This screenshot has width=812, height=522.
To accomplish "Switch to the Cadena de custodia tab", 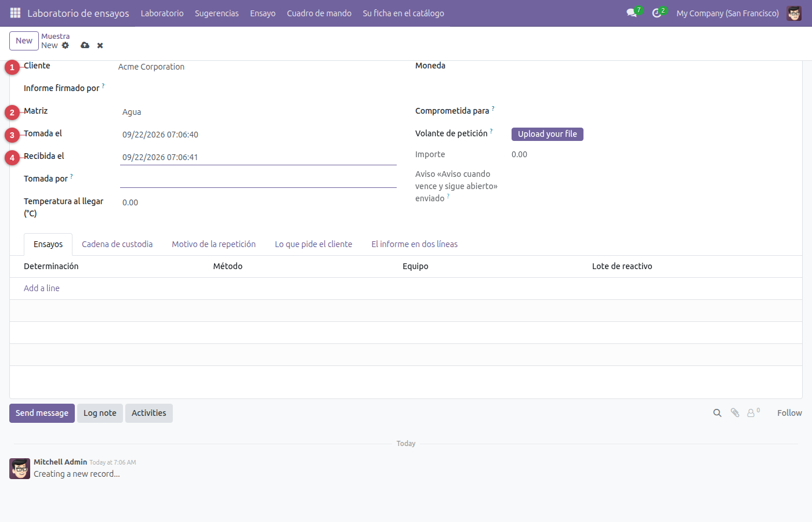I will click(117, 244).
